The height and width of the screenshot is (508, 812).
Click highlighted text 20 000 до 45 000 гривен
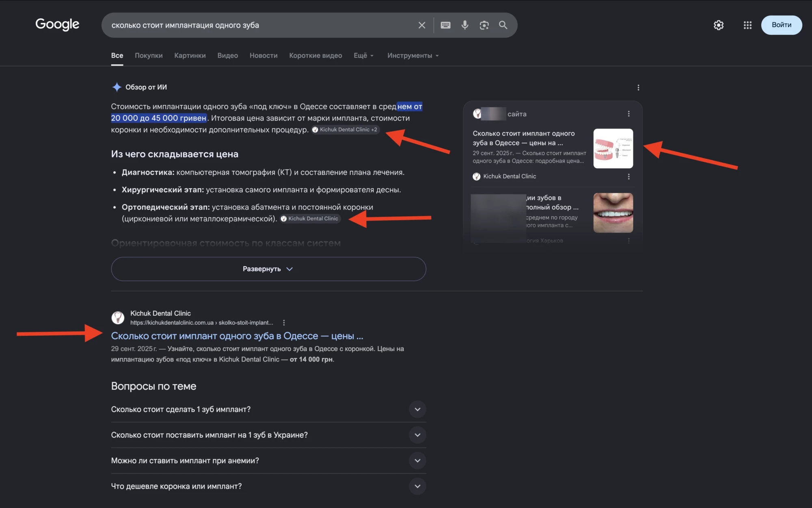(x=159, y=118)
